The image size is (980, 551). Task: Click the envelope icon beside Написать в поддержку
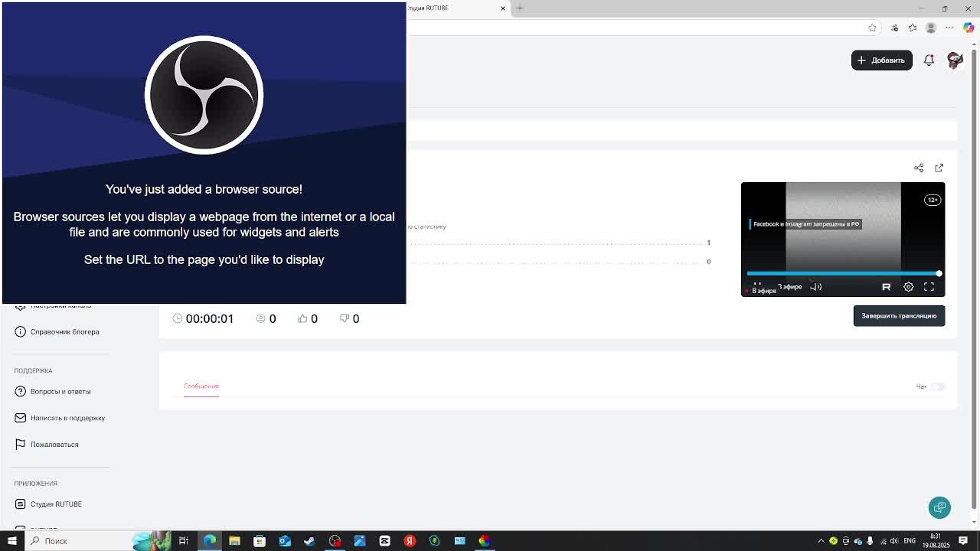(x=20, y=418)
